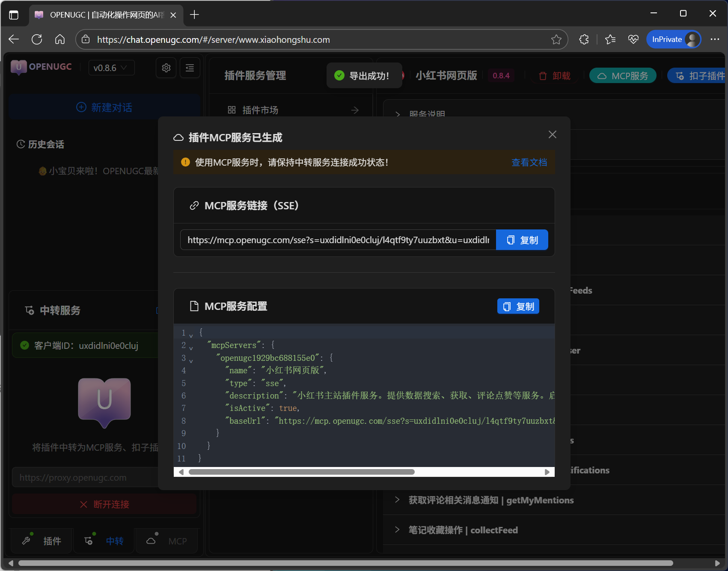Click the code editor horizontal scrollbar thumb
This screenshot has height=571, width=728.
tap(302, 472)
